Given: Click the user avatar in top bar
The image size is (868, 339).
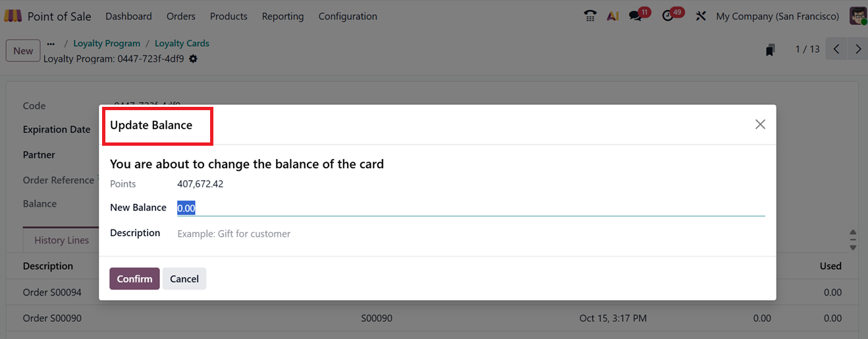Looking at the screenshot, I should 857,16.
